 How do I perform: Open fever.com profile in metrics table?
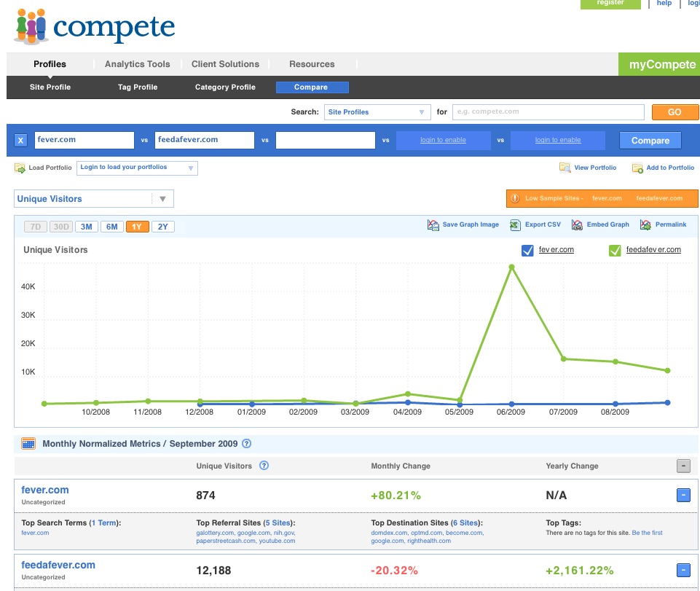click(45, 490)
